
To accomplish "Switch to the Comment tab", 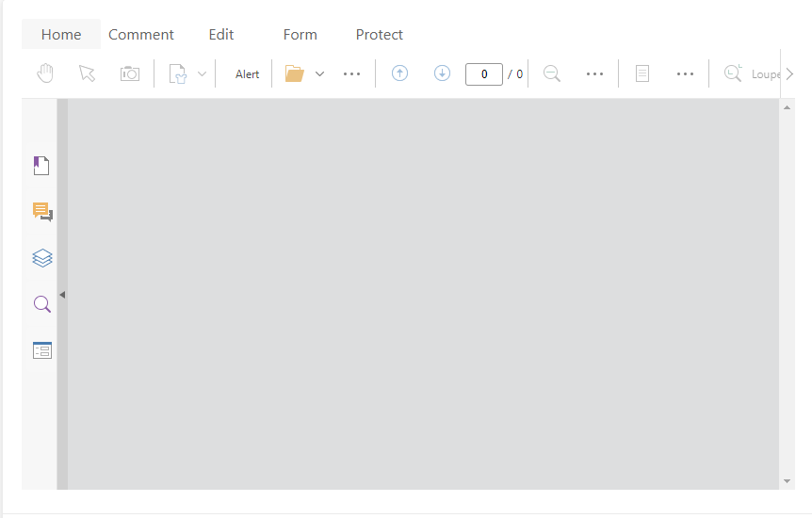I will [141, 35].
